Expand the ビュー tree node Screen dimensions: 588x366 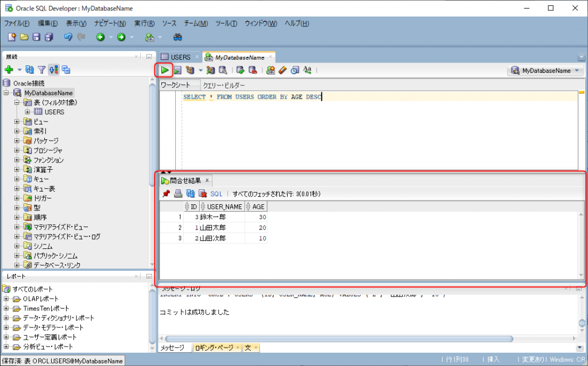tap(17, 122)
